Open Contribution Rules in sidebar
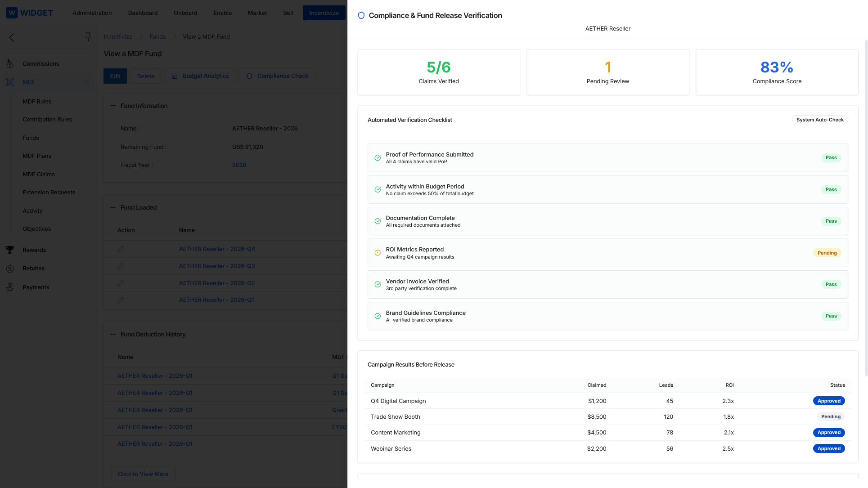 [47, 120]
